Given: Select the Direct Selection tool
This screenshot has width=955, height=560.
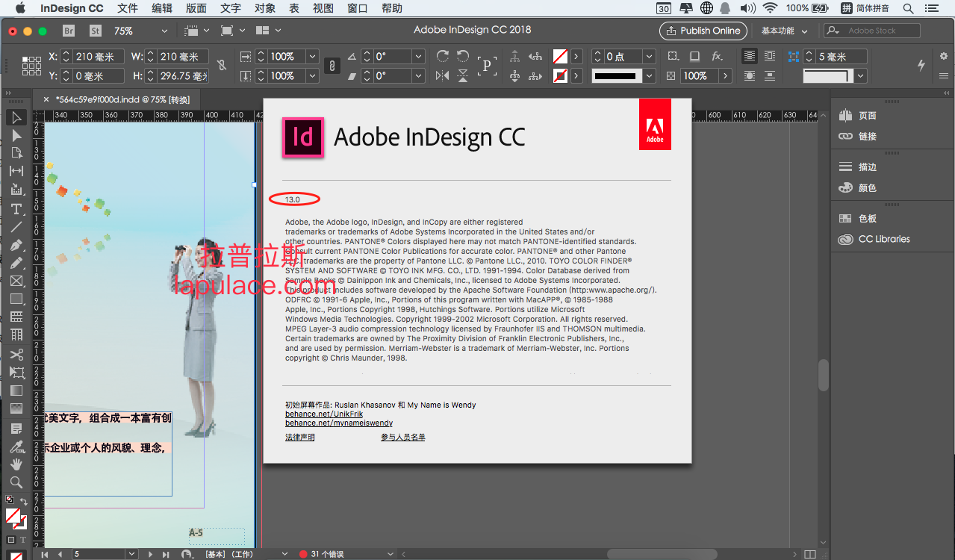Looking at the screenshot, I should (16, 135).
